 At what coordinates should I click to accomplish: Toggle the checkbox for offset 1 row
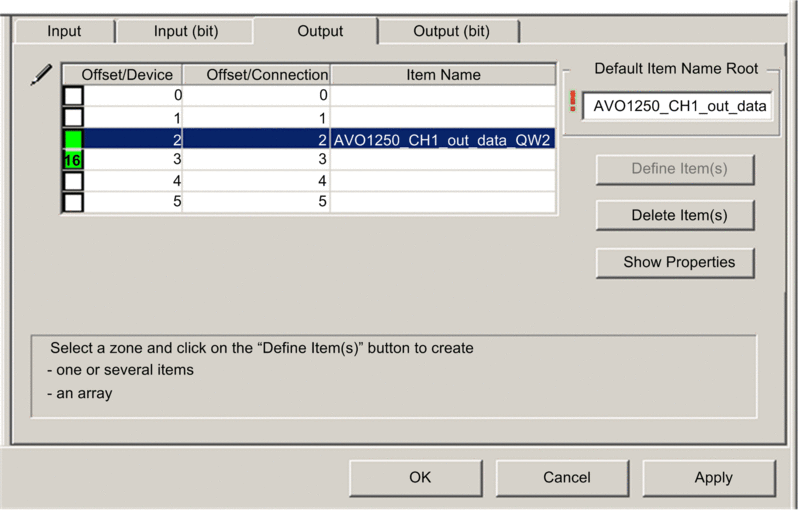73,118
